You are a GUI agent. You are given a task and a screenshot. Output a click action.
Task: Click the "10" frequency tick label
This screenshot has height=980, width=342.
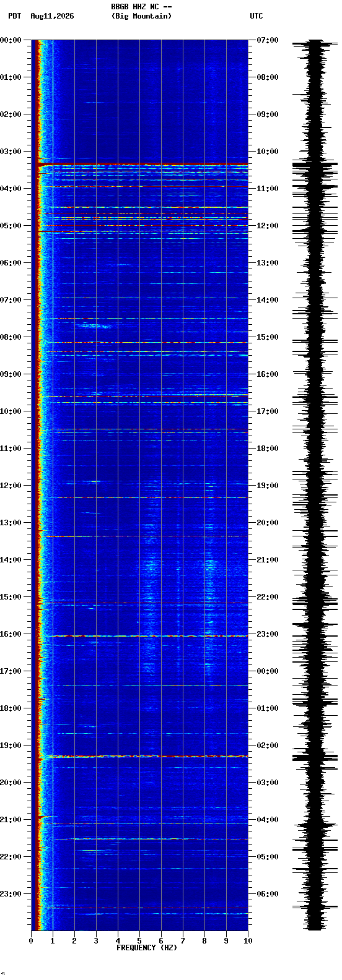[x=248, y=941]
